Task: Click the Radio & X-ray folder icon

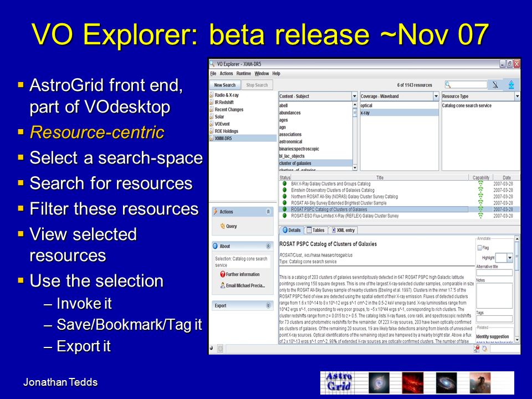Action: 211,95
